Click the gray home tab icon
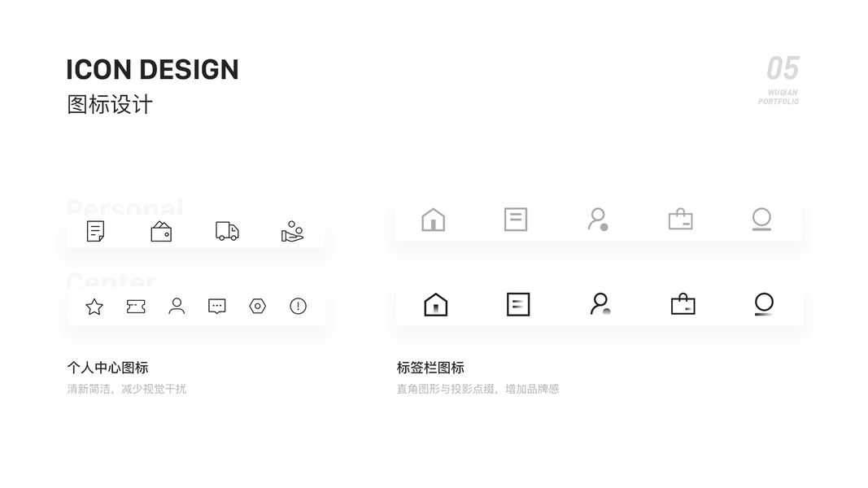Screen dimensions: 868x488 (x=434, y=219)
